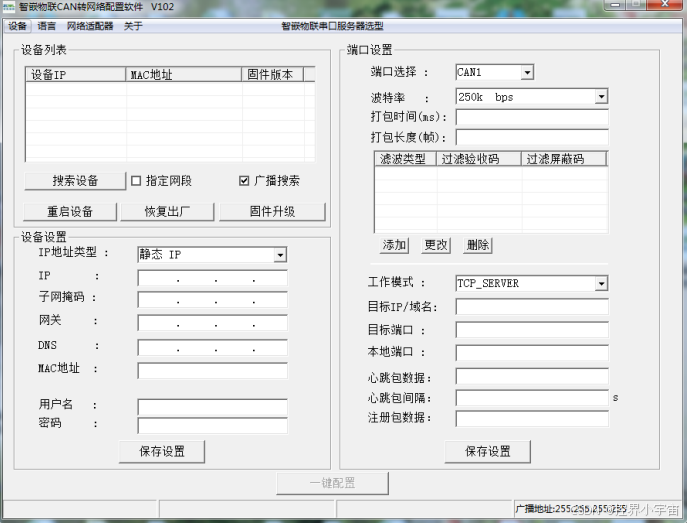The image size is (687, 524).
Task: Open the 关于 menu
Action: (x=133, y=26)
